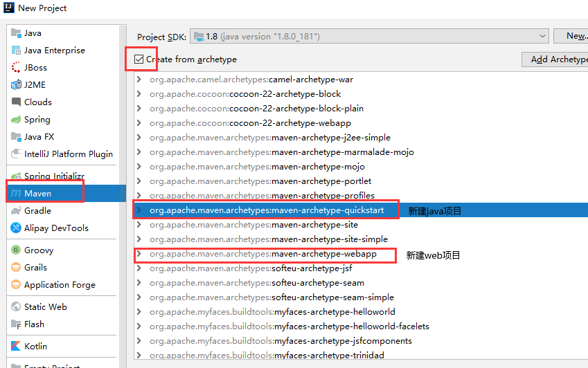Select the Flash icon
This screenshot has height=368, width=588.
16,324
